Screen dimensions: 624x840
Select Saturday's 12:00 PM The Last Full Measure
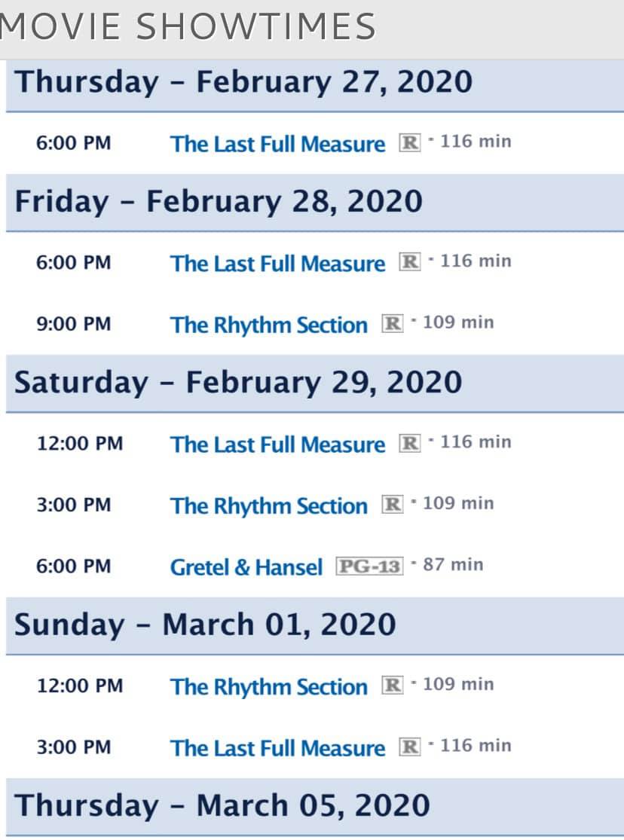(x=277, y=444)
